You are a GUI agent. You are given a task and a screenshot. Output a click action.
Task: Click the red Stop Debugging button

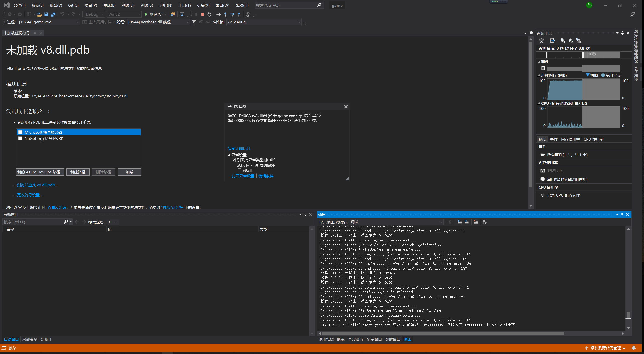[202, 14]
